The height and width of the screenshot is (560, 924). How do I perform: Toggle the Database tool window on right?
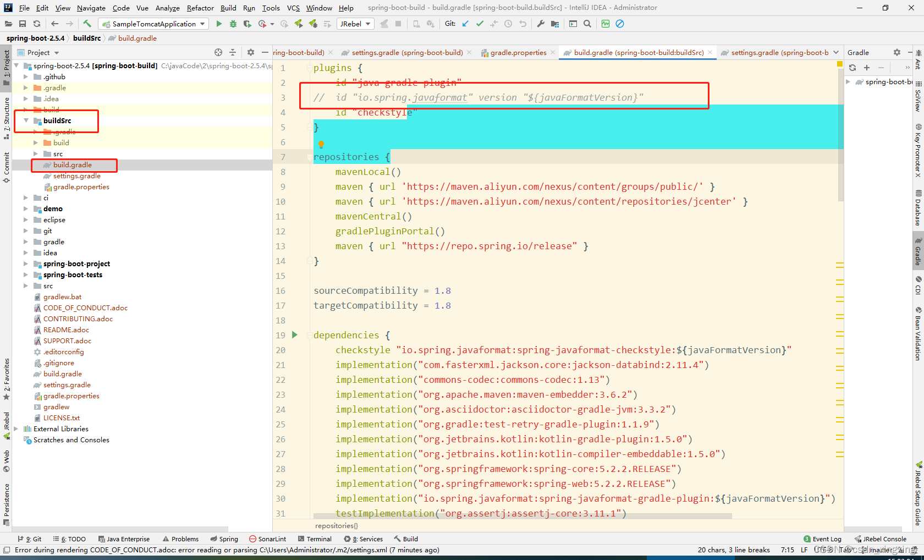point(918,208)
